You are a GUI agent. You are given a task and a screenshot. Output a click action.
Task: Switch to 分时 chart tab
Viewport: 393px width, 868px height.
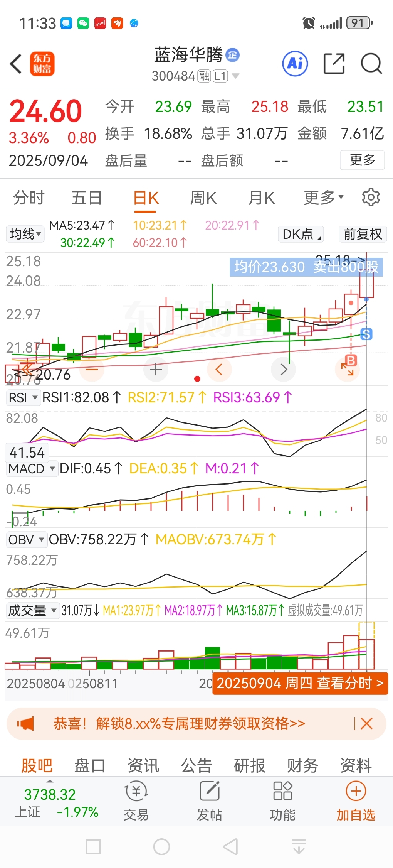click(29, 198)
